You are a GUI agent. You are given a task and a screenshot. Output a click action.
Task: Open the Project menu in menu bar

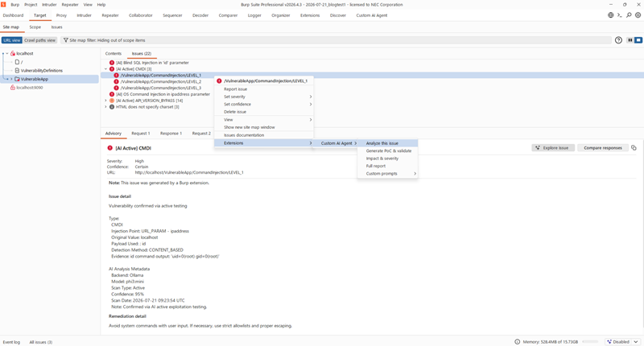(x=31, y=5)
